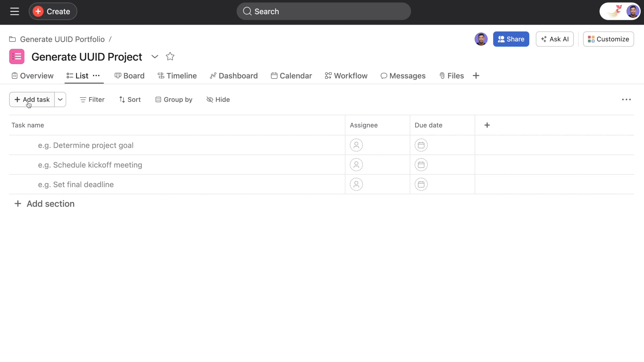Switch to the Overview tab
The width and height of the screenshot is (644, 362).
[33, 76]
